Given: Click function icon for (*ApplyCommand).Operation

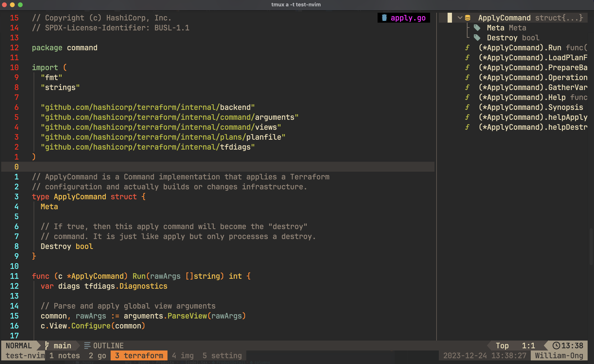Looking at the screenshot, I should (x=467, y=77).
